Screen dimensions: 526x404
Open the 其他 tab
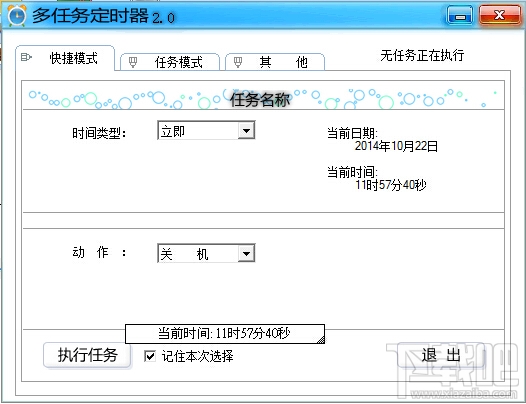[x=275, y=62]
